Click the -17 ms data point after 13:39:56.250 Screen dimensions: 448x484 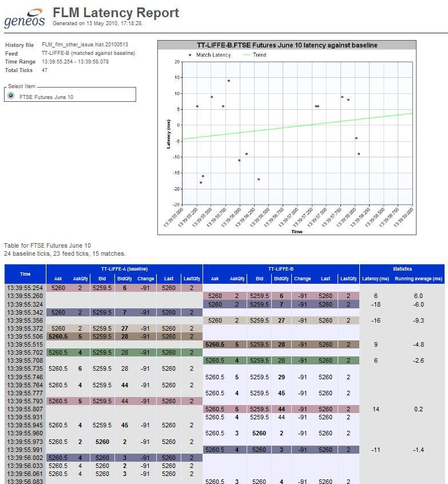pos(259,179)
